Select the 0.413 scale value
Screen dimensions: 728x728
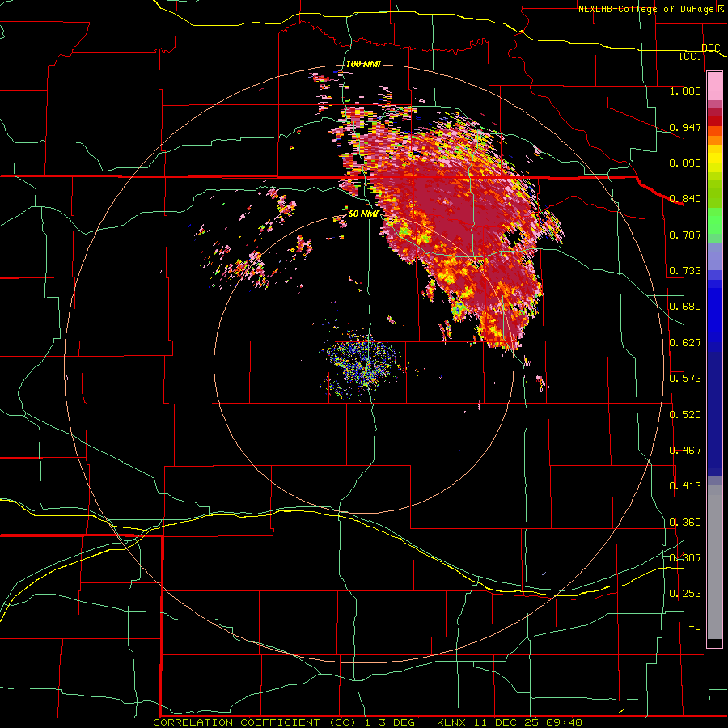click(x=685, y=486)
